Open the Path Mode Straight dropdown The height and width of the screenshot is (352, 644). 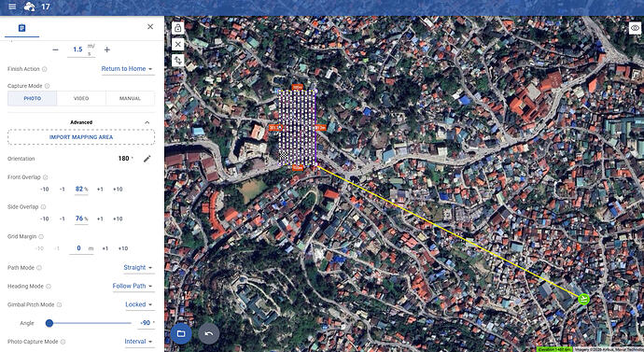tap(138, 268)
